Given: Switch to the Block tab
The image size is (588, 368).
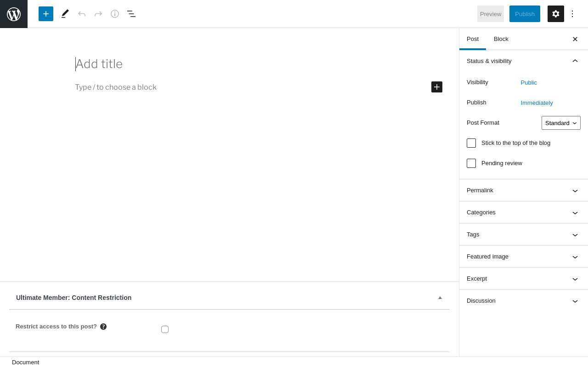Looking at the screenshot, I should coord(501,39).
